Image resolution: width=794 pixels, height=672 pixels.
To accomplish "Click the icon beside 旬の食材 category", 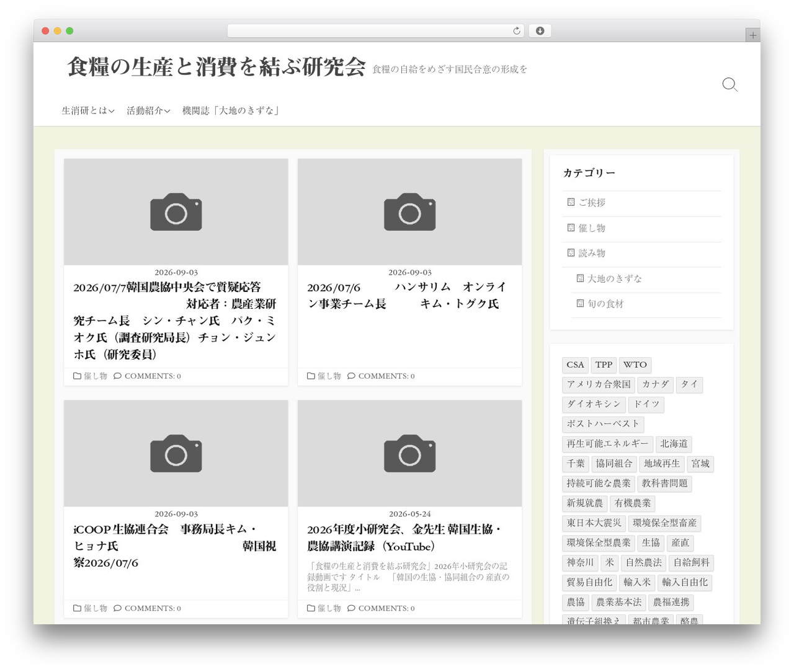I will [x=580, y=304].
